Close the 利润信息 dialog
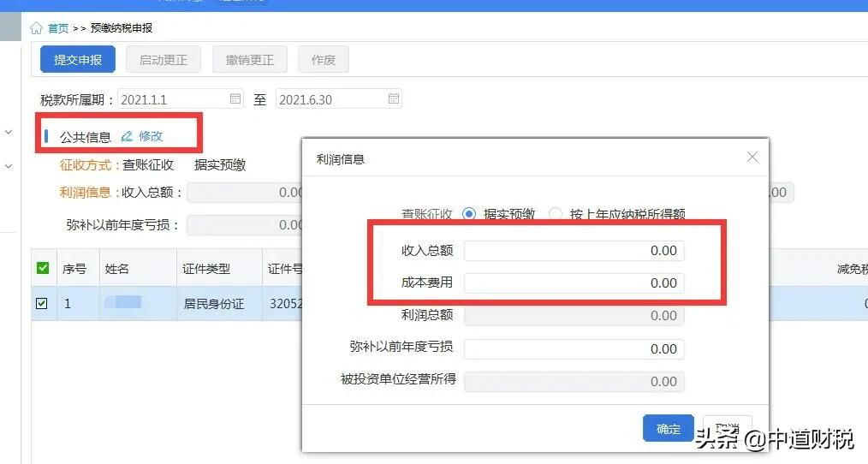Screen dimensions: 868x464 [752, 158]
